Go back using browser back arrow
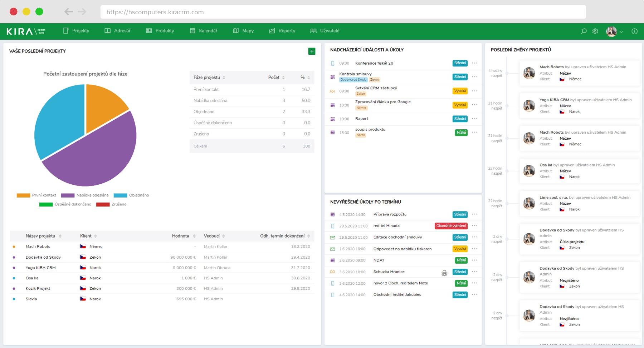 pyautogui.click(x=68, y=12)
